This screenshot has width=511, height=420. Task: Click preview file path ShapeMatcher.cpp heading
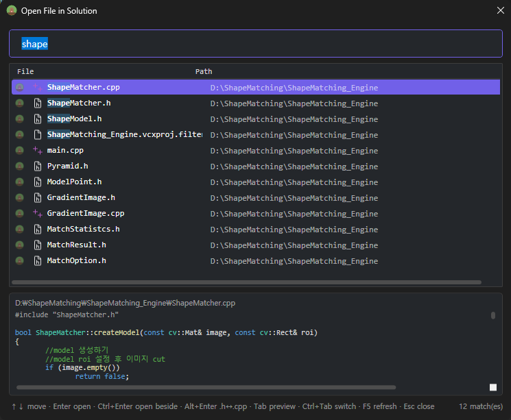[125, 303]
